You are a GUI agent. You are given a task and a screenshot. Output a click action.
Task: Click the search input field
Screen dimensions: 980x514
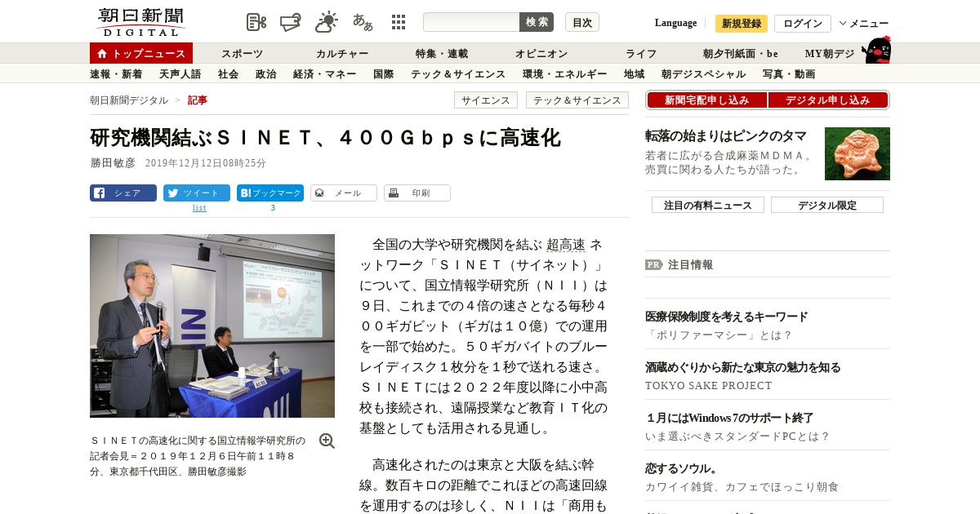point(471,22)
